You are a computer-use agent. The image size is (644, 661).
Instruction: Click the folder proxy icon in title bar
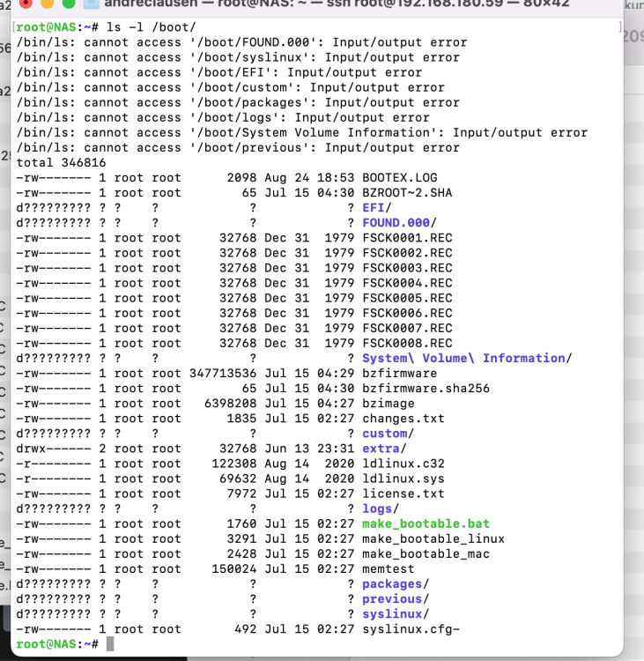pyautogui.click(x=91, y=4)
